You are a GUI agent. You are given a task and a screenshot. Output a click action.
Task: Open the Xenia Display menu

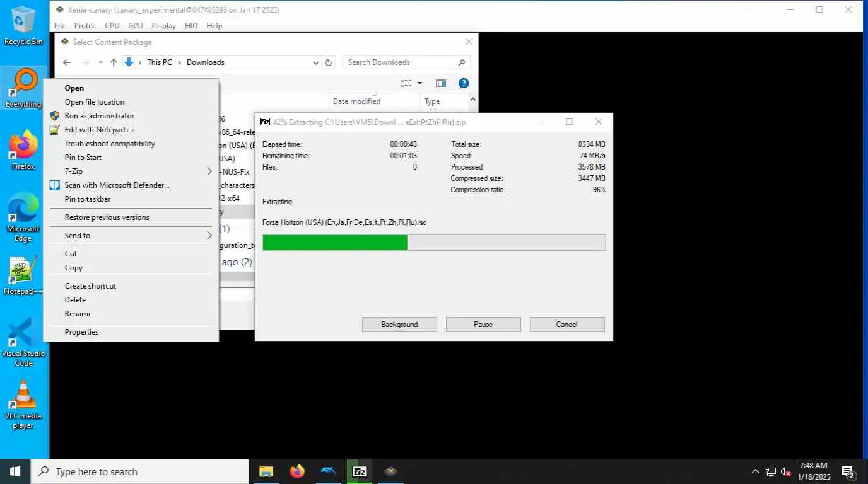click(164, 26)
